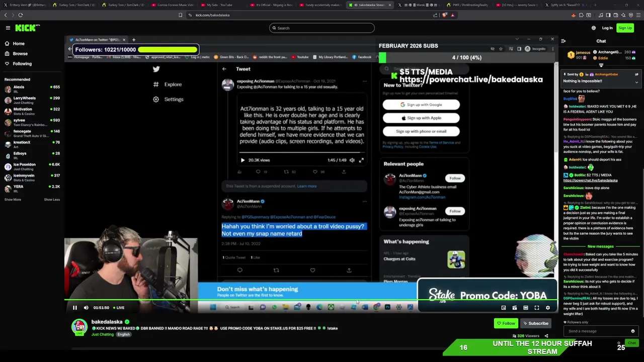The image size is (644, 362).
Task: Mute the stream volume icon
Action: [86, 308]
